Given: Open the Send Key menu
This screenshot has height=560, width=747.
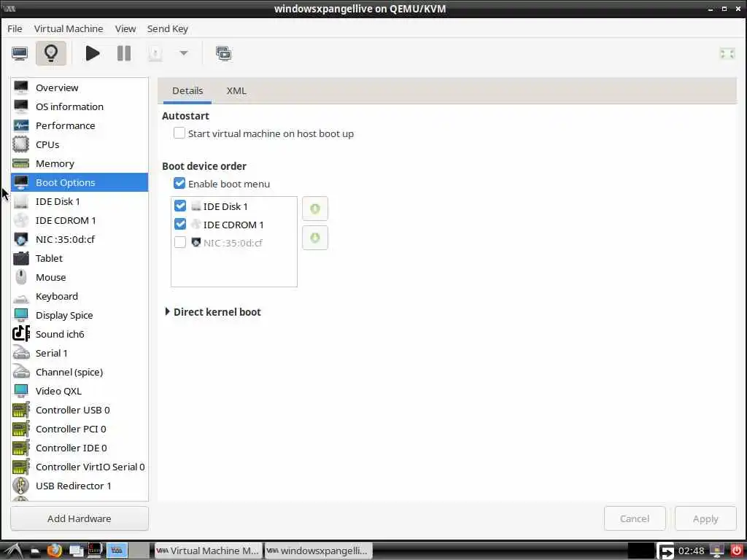Looking at the screenshot, I should (x=168, y=28).
